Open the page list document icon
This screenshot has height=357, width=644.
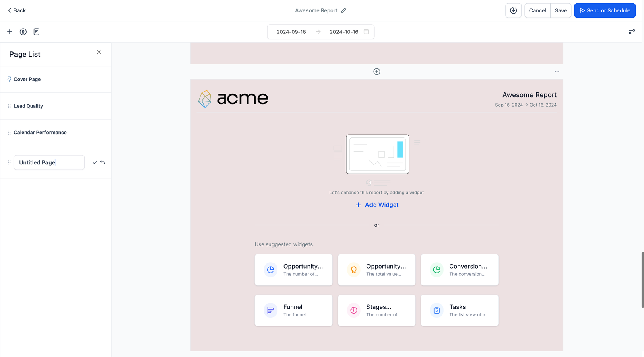point(37,32)
